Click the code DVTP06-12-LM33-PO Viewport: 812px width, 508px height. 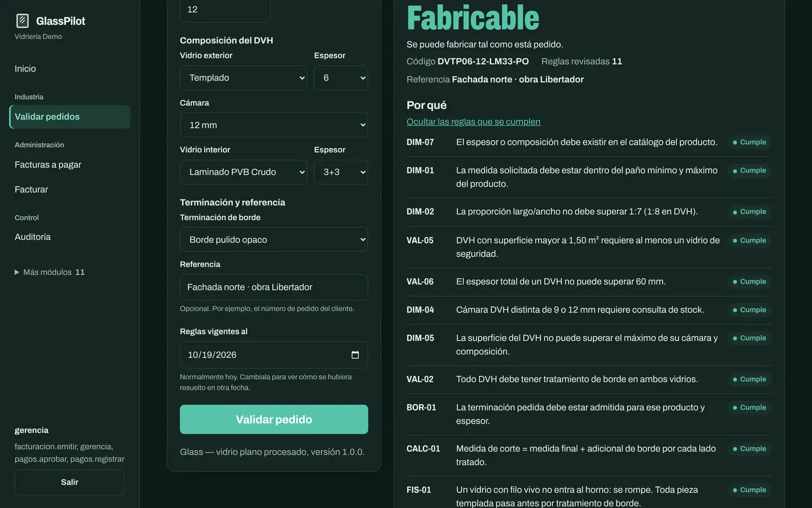(483, 62)
